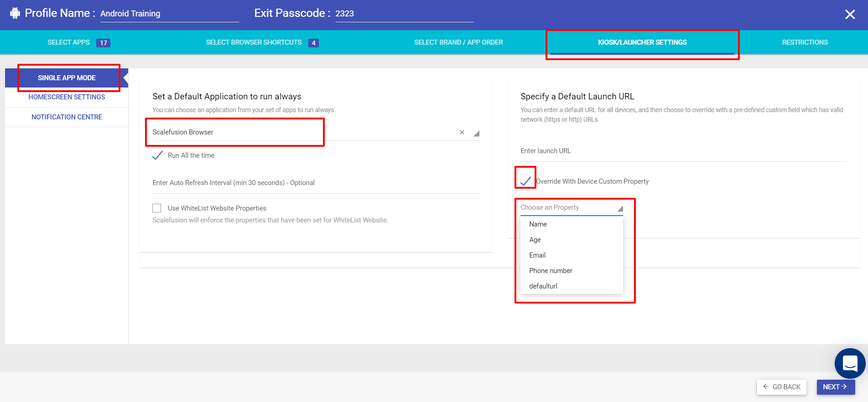The width and height of the screenshot is (868, 402).
Task: Uncheck Override With Device Custom Property
Action: (525, 181)
